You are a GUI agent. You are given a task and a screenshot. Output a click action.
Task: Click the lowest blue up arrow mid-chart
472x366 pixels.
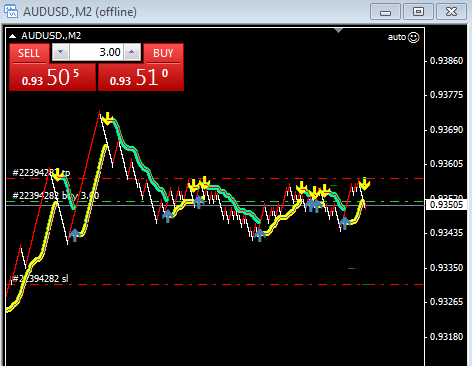260,235
